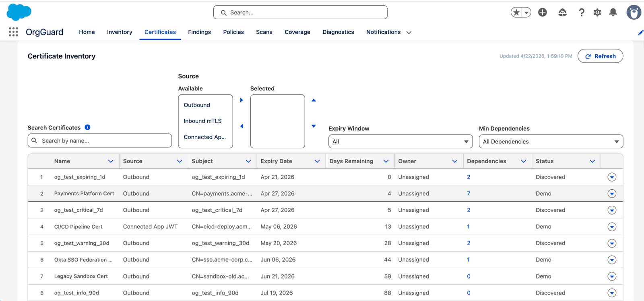Open Global Actions plus icon
Screen dimensions: 644x301
tap(543, 12)
